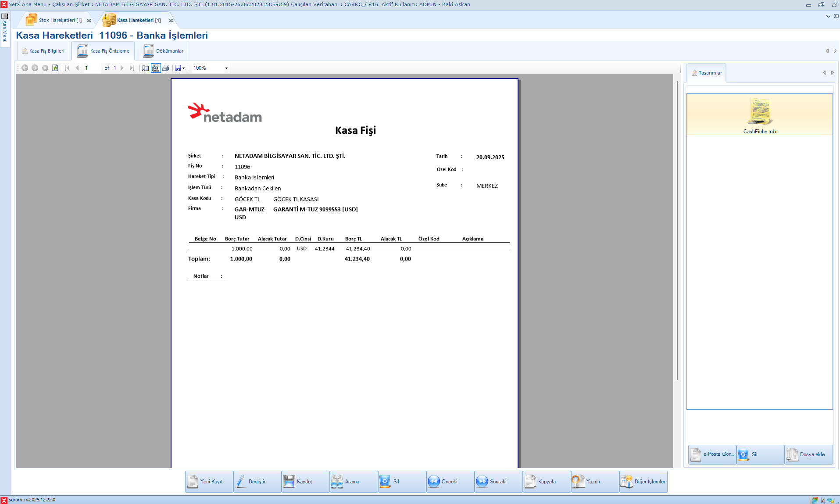Open the document map icon

pos(145,68)
